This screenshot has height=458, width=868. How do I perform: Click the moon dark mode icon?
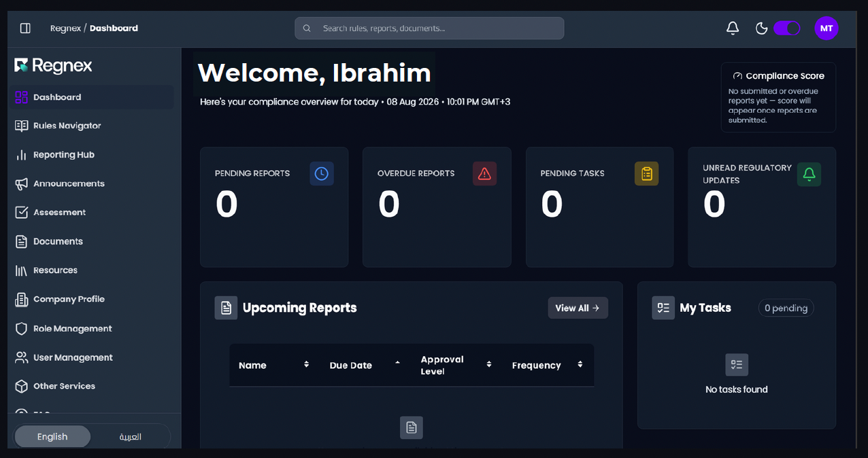tap(762, 28)
